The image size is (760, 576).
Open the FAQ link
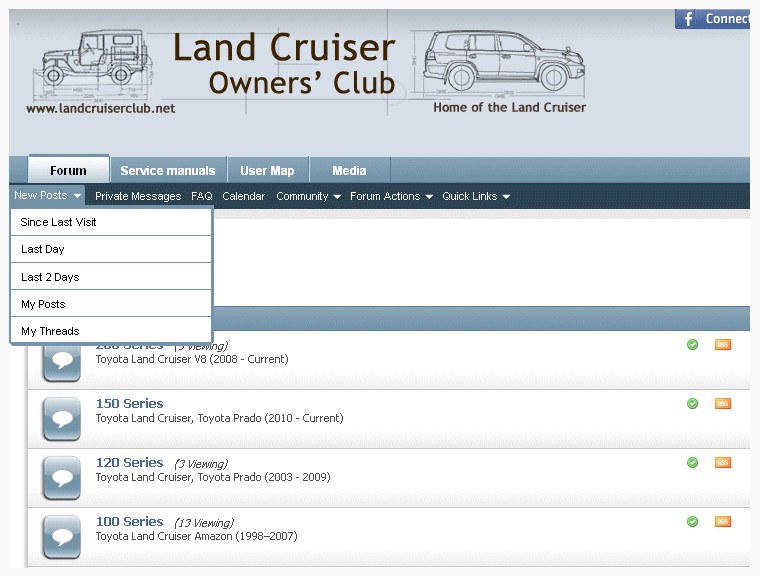click(x=202, y=196)
